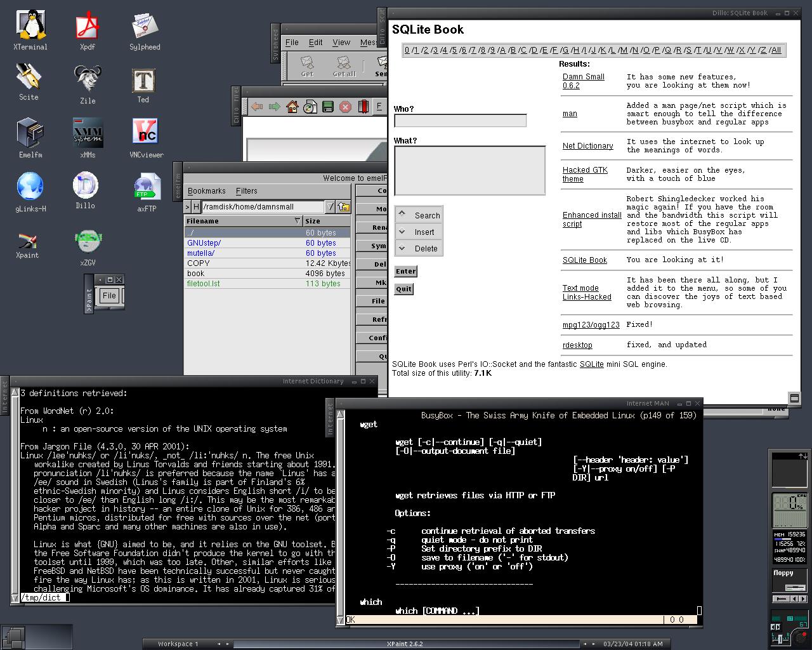Viewport: 812px width, 650px height.
Task: Open Bookmarks menu in emelFM
Action: click(207, 191)
